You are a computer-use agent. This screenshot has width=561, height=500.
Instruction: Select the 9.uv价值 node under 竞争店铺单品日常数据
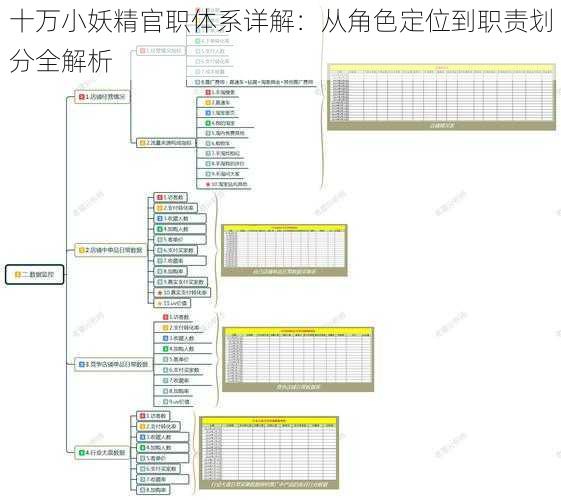(x=175, y=402)
